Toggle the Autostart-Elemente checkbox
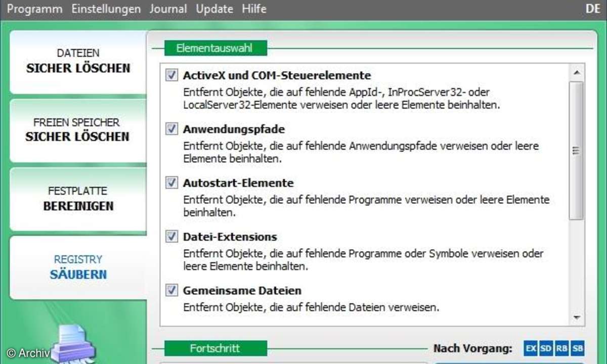607x364 pixels. point(172,183)
